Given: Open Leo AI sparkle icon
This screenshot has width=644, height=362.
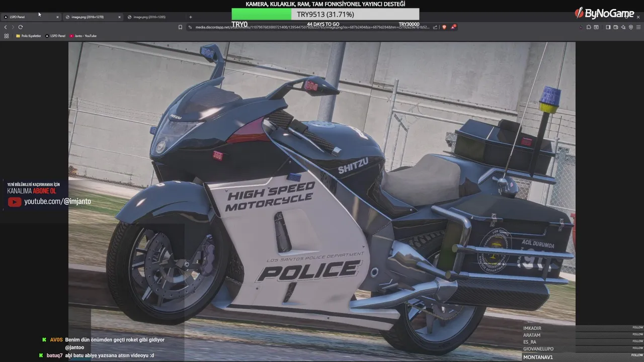Looking at the screenshot, I should [x=623, y=27].
